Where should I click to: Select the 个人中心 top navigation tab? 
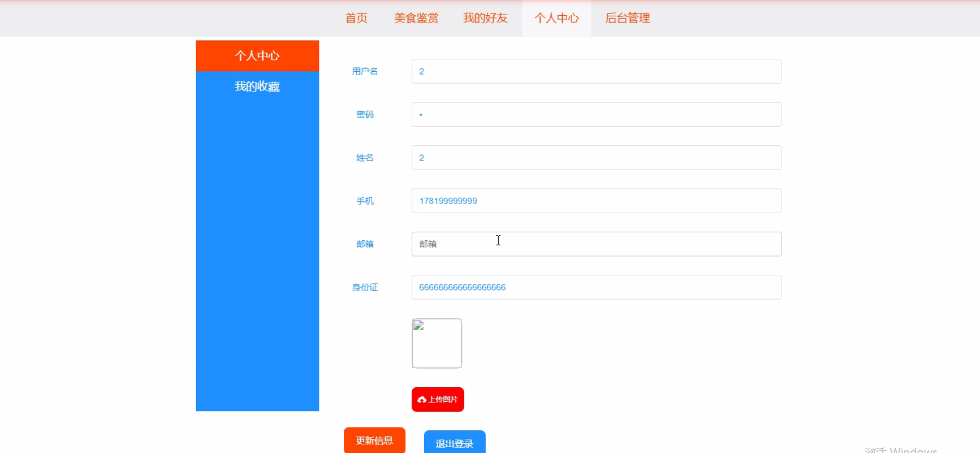tap(556, 18)
